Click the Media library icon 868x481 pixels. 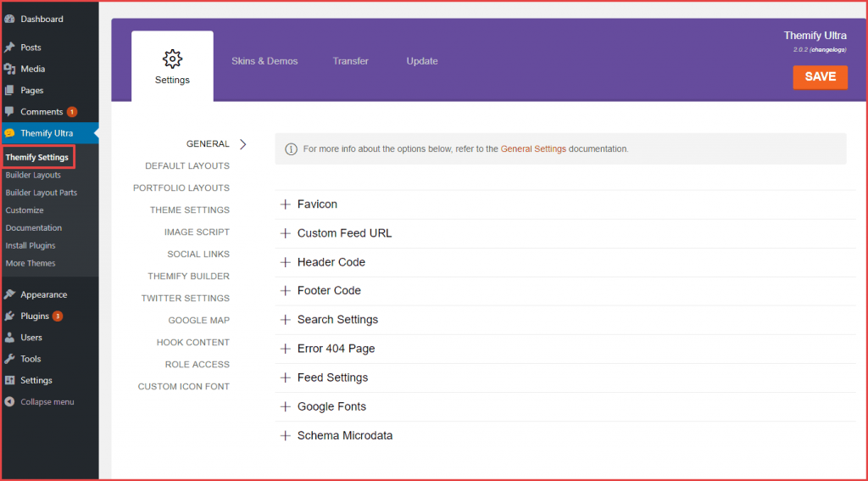[x=9, y=69]
